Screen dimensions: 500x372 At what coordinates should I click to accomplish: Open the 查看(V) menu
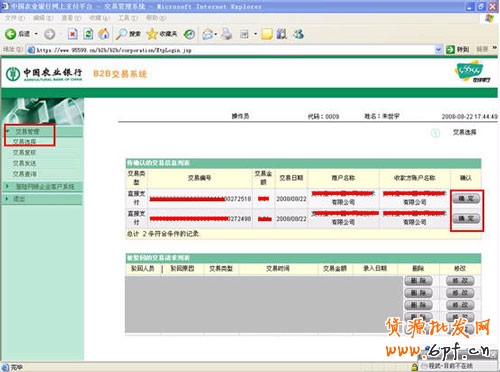(x=71, y=18)
